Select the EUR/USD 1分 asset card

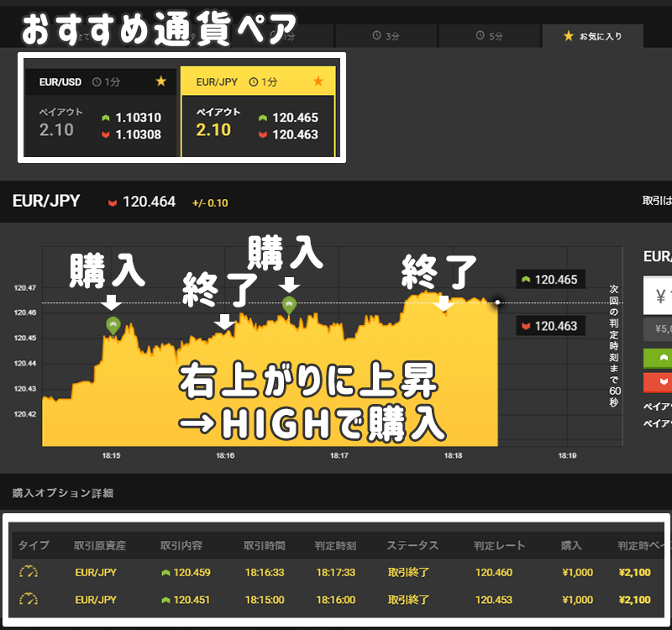[x=101, y=113]
